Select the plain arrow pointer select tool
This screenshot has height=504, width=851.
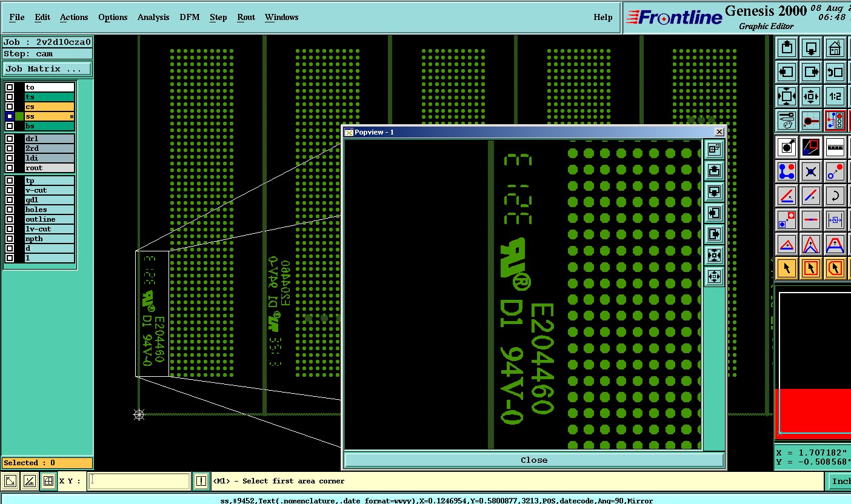[x=787, y=268]
